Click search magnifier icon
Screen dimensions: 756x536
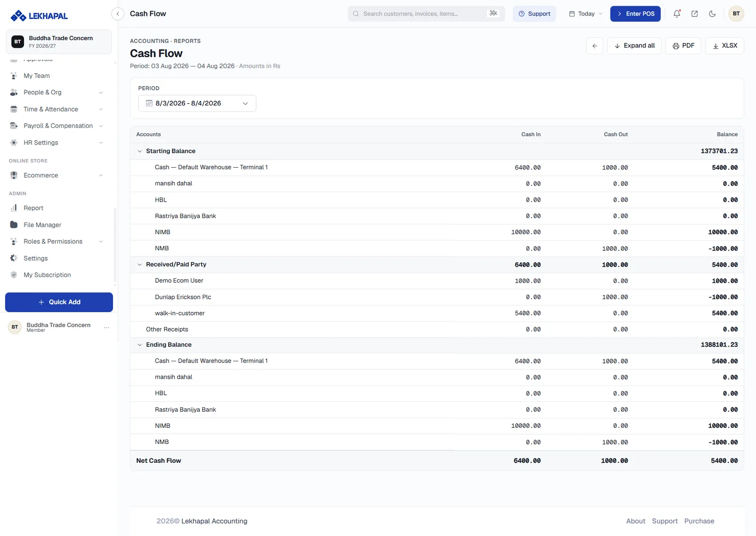(x=356, y=14)
